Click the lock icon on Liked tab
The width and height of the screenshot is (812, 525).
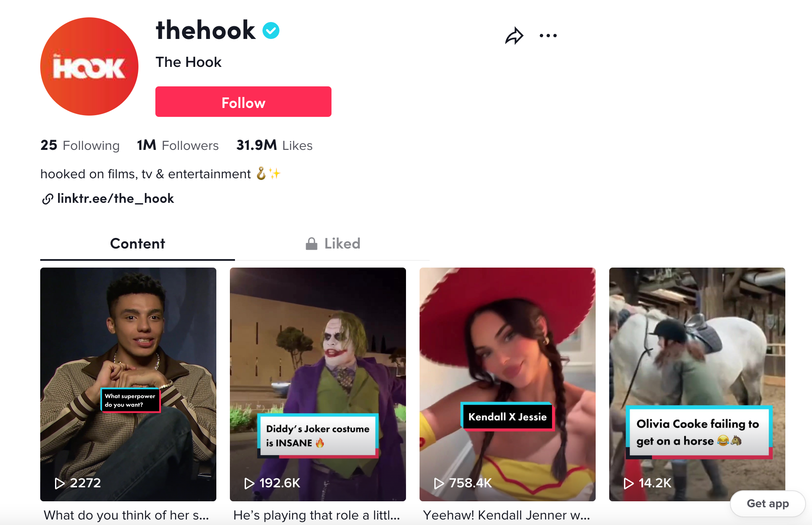click(x=312, y=244)
